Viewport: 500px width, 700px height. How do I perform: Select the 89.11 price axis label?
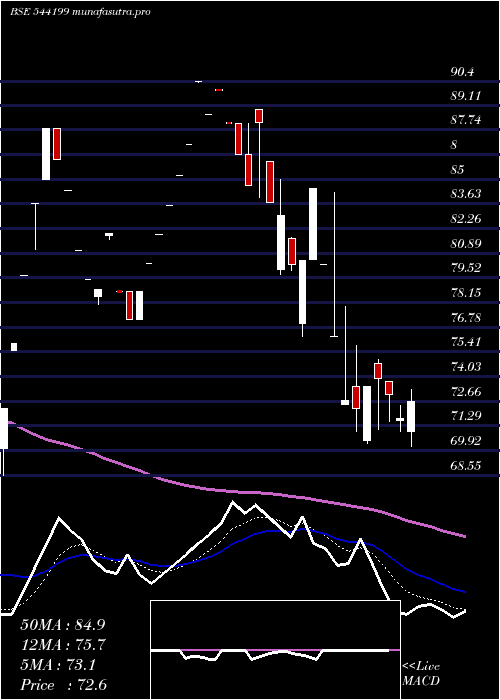(x=466, y=96)
